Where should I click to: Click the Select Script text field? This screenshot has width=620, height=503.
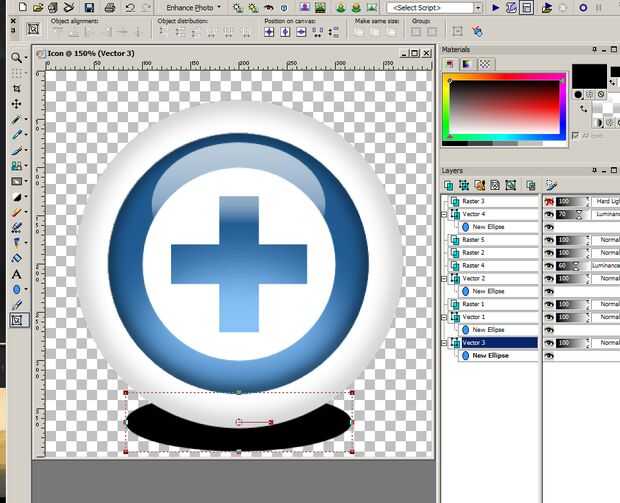tap(430, 8)
